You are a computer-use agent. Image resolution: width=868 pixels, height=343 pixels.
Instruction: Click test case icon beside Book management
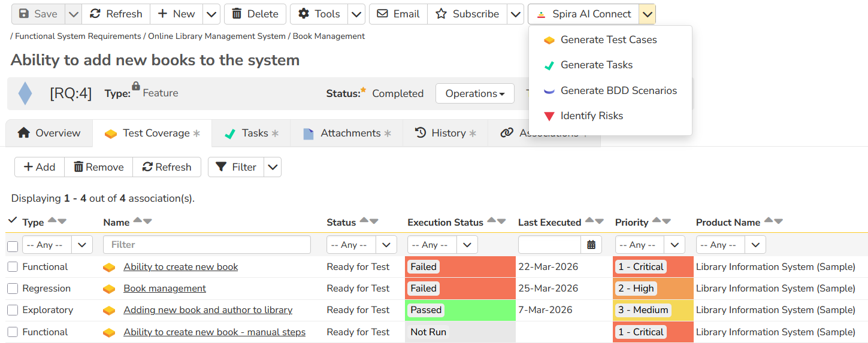[x=109, y=289]
